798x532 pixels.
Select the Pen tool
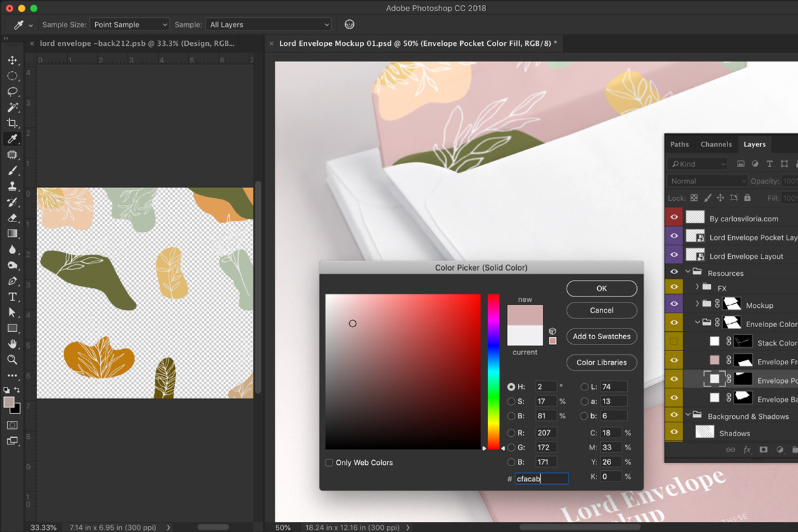point(12,281)
